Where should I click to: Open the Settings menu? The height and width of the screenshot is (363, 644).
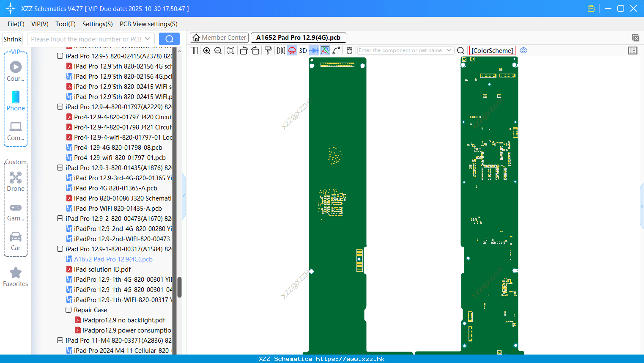coord(98,24)
